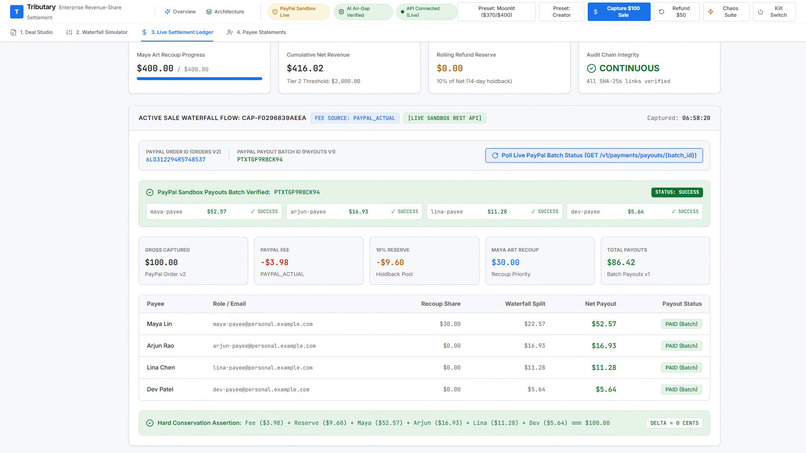Viewport: 806px width, 453px height.
Task: Click the PayPal Fee -$3.98 value
Action: coord(274,262)
